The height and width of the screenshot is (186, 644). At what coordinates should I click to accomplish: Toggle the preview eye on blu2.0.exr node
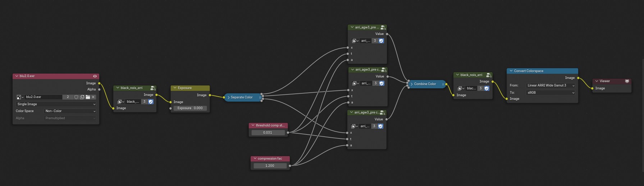click(95, 76)
